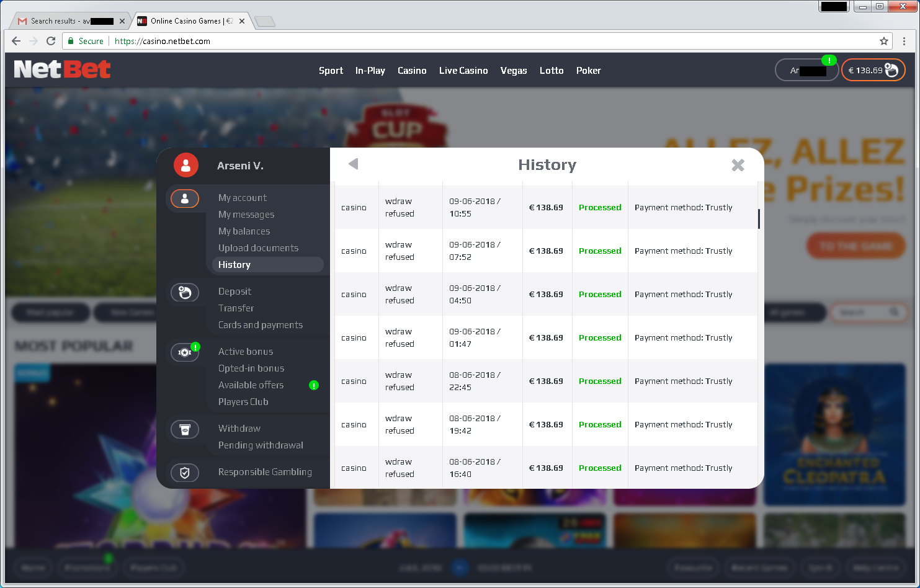This screenshot has height=588, width=920.
Task: Open the Available offers link
Action: [x=251, y=385]
